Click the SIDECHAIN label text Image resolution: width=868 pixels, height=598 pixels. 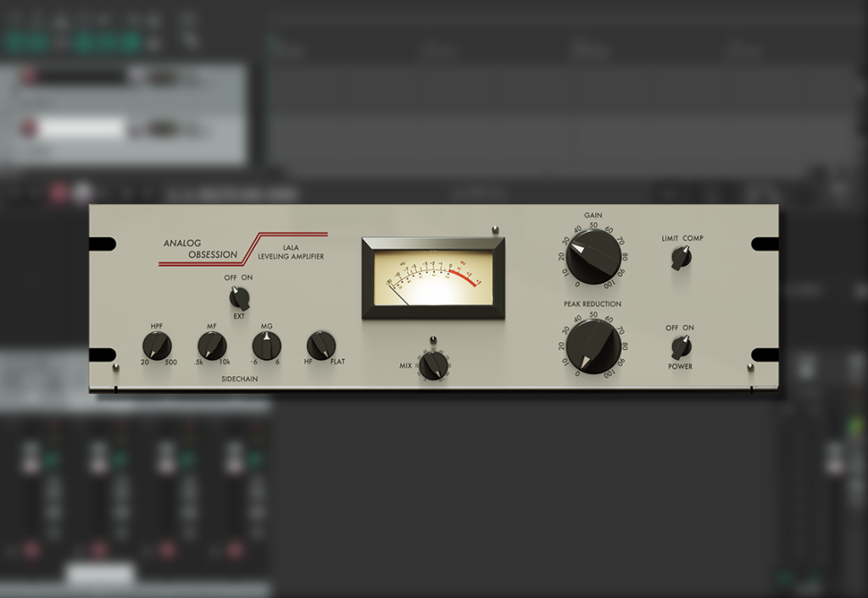(x=240, y=379)
